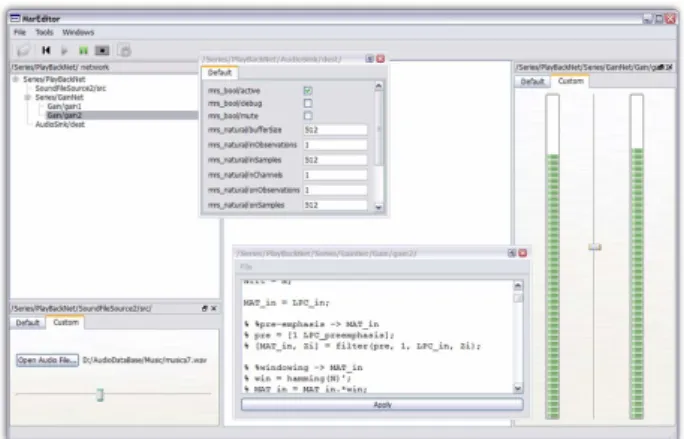
Task: Click the greyed-out icon after the stop button
Action: [124, 51]
